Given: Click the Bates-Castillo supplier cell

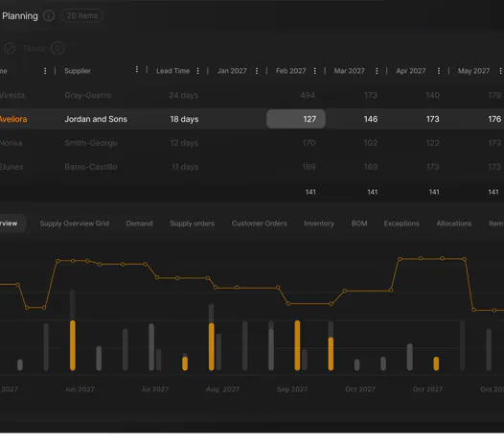Looking at the screenshot, I should pos(91,167).
